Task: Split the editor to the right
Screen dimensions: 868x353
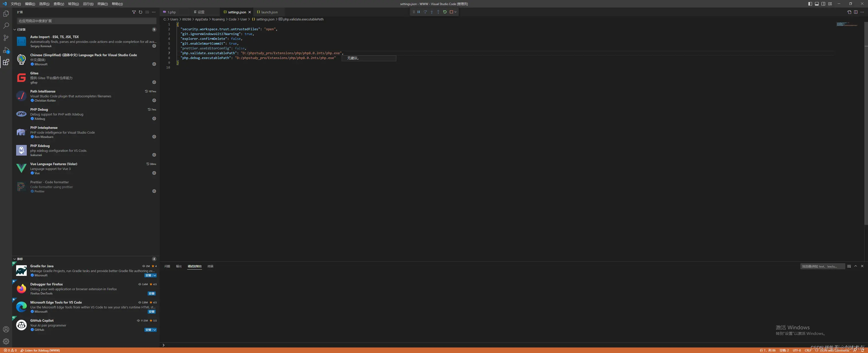Action: tap(856, 12)
